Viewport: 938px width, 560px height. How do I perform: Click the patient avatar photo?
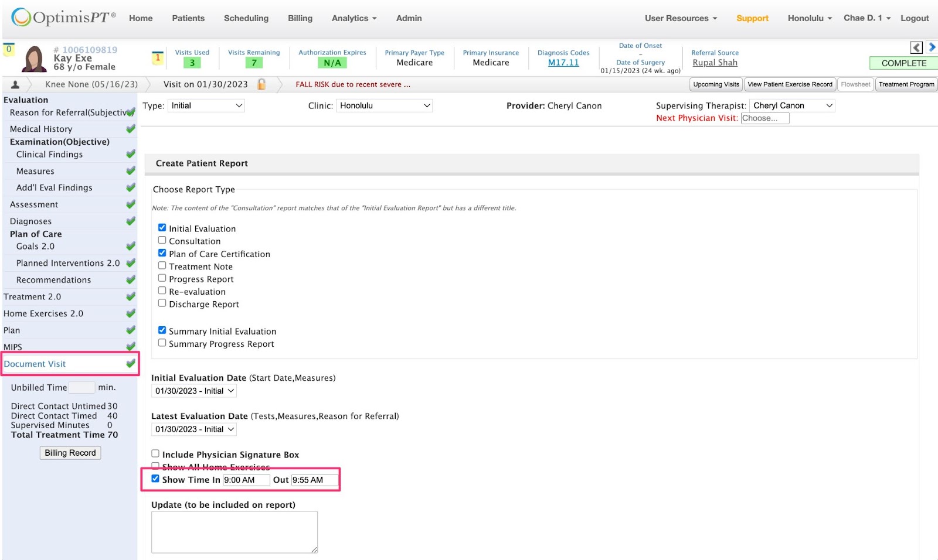[x=34, y=59]
